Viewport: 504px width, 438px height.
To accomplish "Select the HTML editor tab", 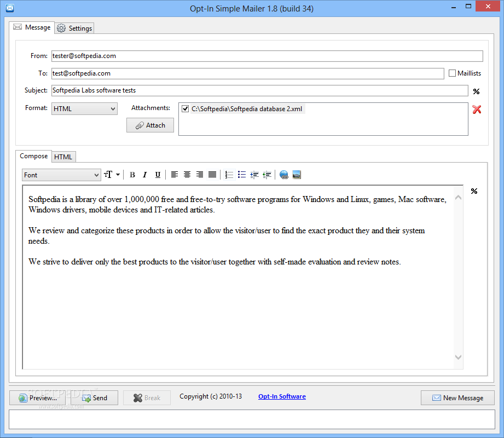I will point(63,157).
